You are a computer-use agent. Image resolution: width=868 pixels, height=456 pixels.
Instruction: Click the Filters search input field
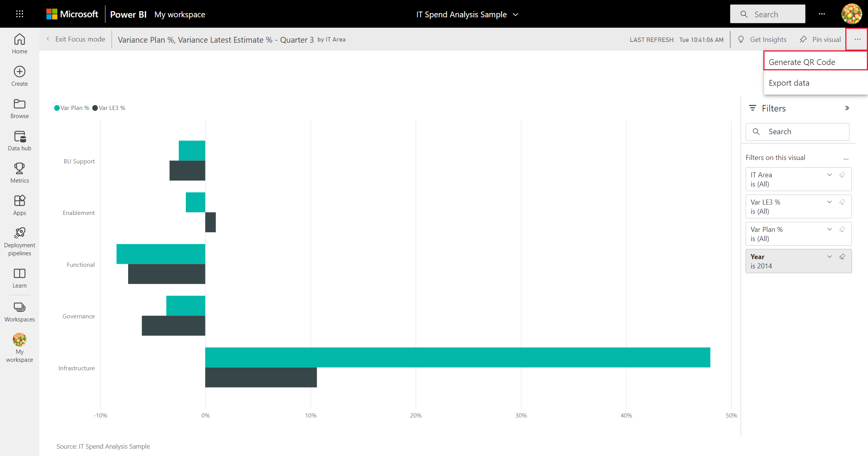click(x=798, y=131)
